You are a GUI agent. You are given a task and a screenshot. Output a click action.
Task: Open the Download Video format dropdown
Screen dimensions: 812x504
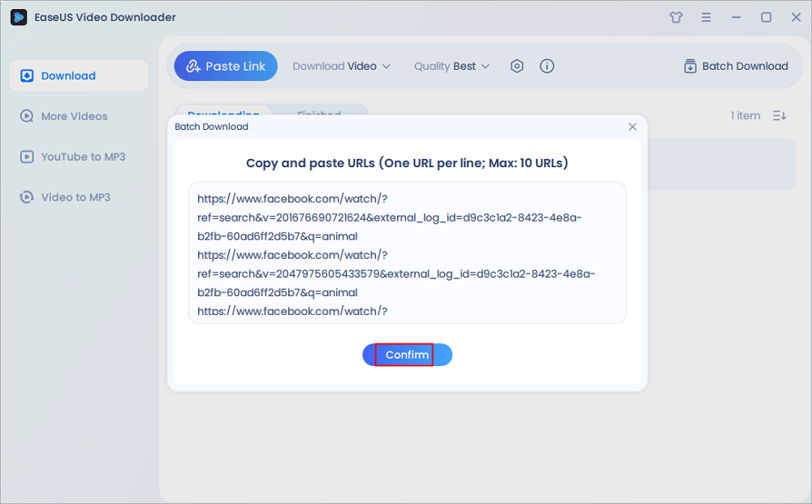[x=341, y=67]
